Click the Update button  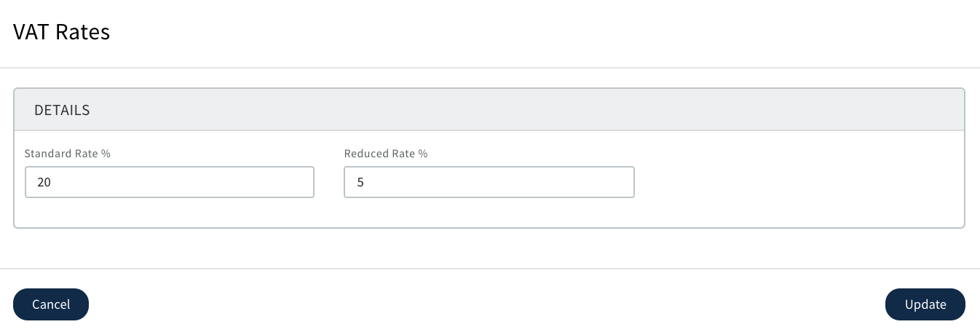pyautogui.click(x=925, y=304)
